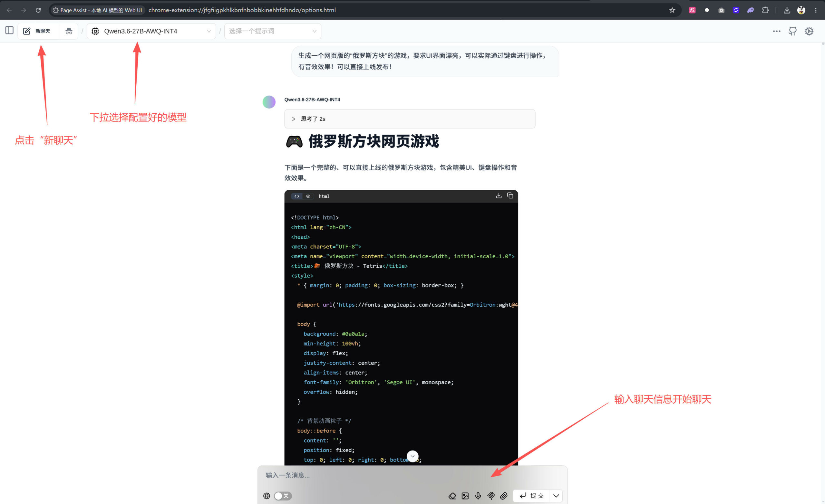Open the 选择一个提示词 prompt dropdown
The width and height of the screenshot is (825, 504).
point(273,31)
